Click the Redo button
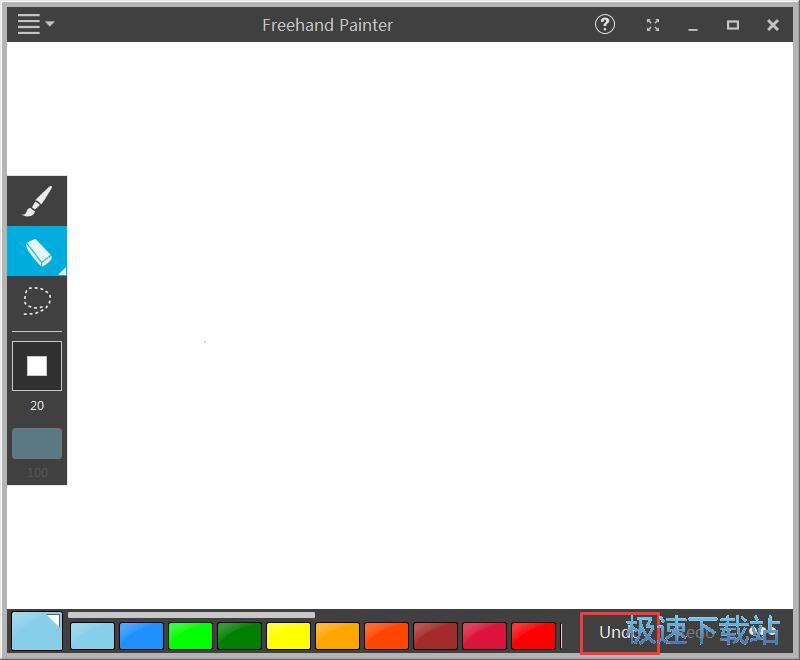Screen dimensions: 800x660 pyautogui.click(x=695, y=632)
